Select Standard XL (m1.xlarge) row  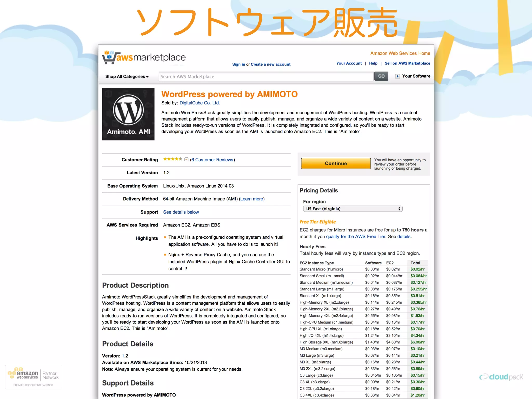pyautogui.click(x=363, y=296)
